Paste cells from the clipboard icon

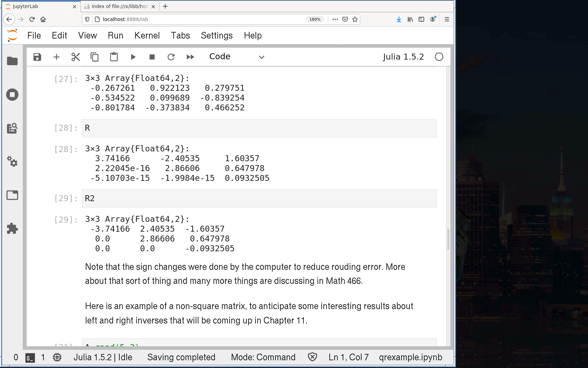pos(114,57)
